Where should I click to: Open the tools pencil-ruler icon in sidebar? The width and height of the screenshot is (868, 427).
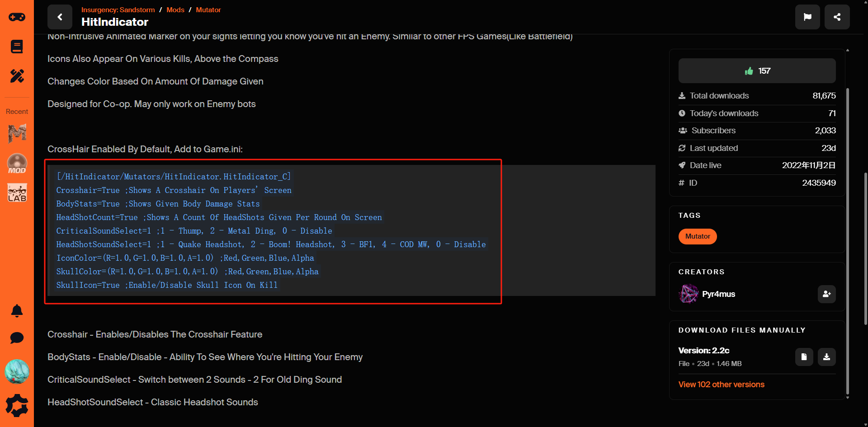point(17,76)
